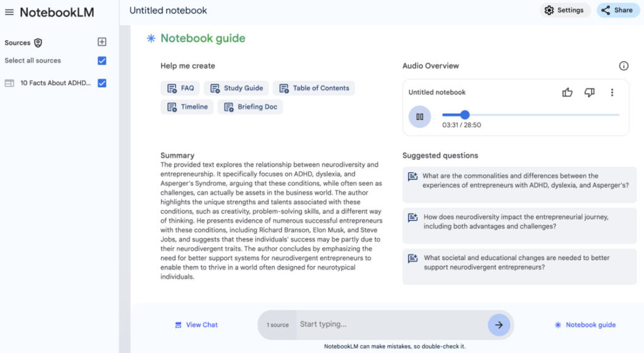
Task: Open the hamburger main menu
Action: pos(9,13)
